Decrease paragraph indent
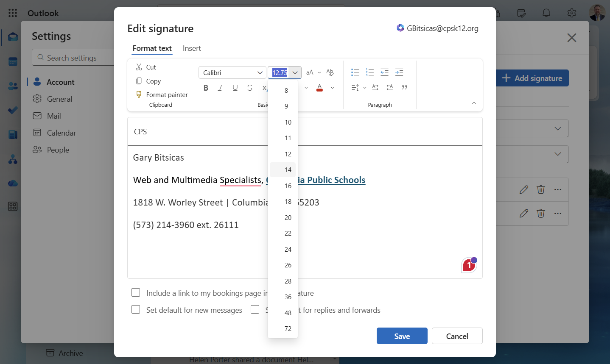Viewport: 610px width, 364px height. pos(384,72)
